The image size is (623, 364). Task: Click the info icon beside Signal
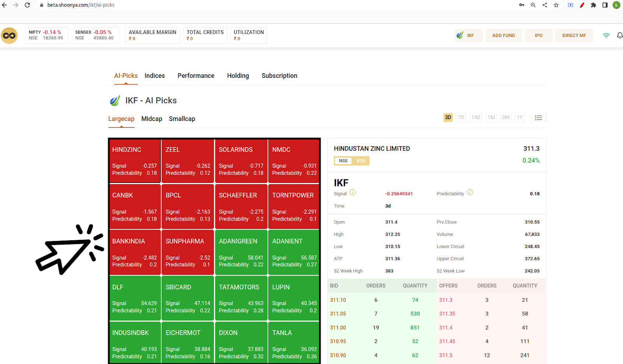(352, 192)
